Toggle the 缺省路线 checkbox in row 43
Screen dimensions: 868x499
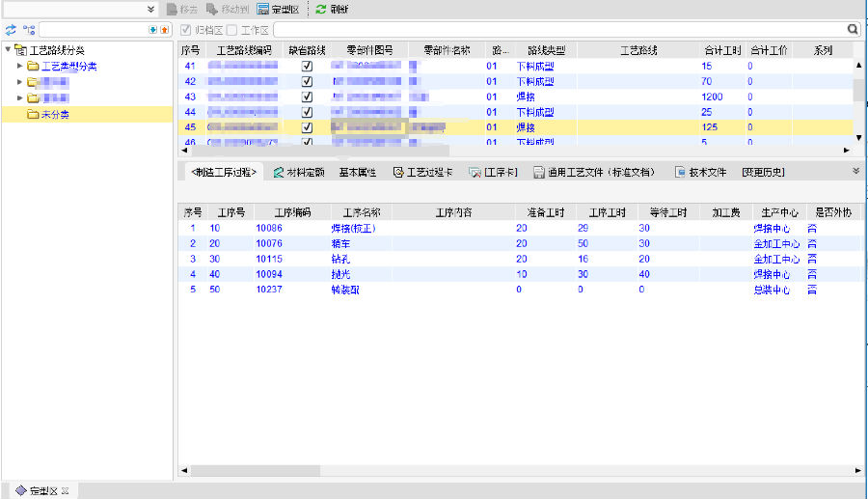click(307, 97)
